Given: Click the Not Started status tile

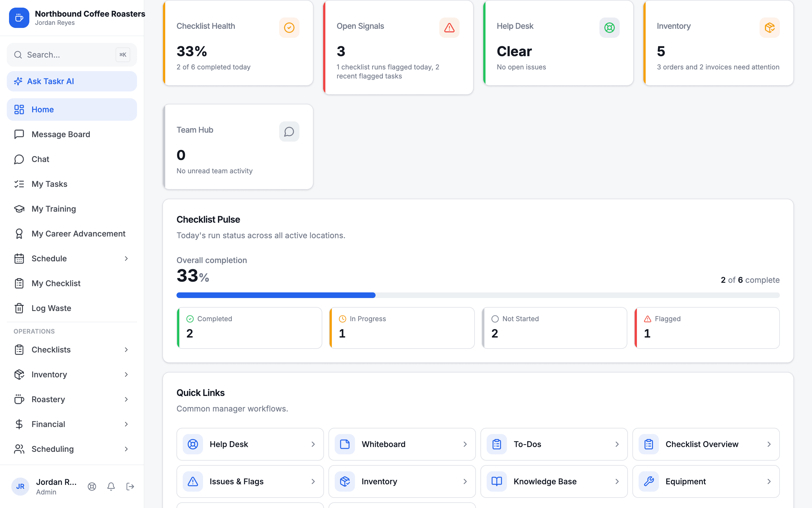Looking at the screenshot, I should click(x=554, y=328).
